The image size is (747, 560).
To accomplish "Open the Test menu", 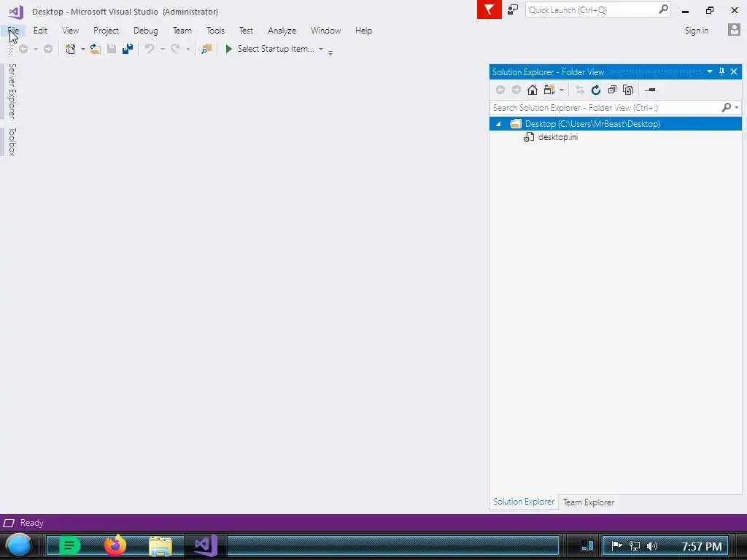I will (246, 31).
